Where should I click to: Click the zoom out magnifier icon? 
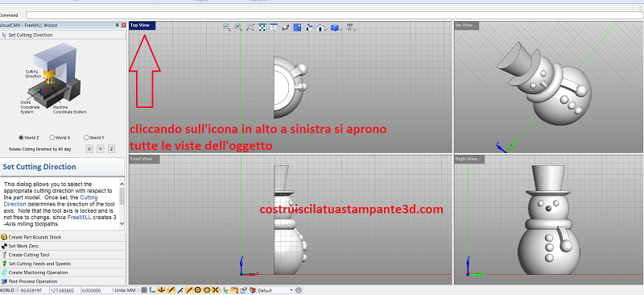(x=227, y=27)
